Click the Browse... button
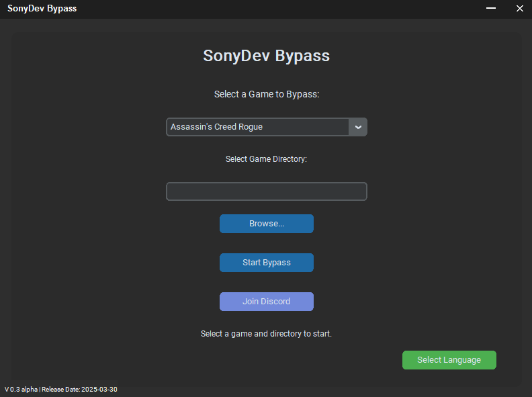This screenshot has width=532, height=397. point(267,224)
